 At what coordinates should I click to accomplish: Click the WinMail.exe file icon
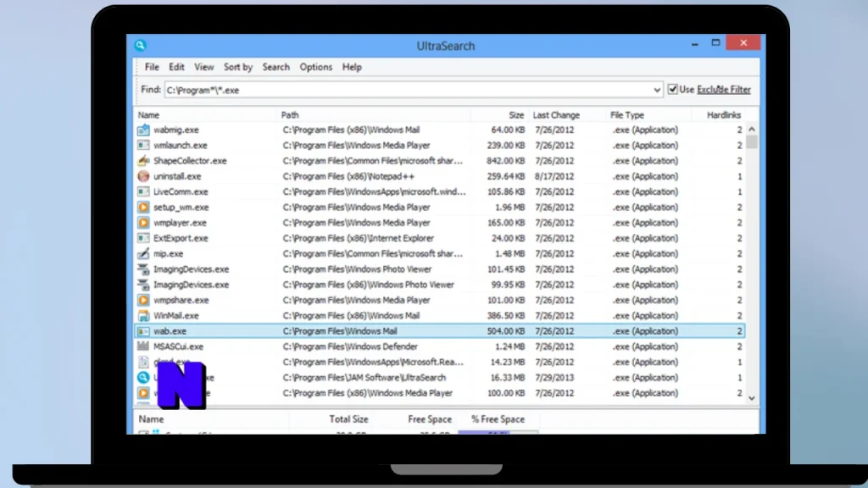(143, 316)
